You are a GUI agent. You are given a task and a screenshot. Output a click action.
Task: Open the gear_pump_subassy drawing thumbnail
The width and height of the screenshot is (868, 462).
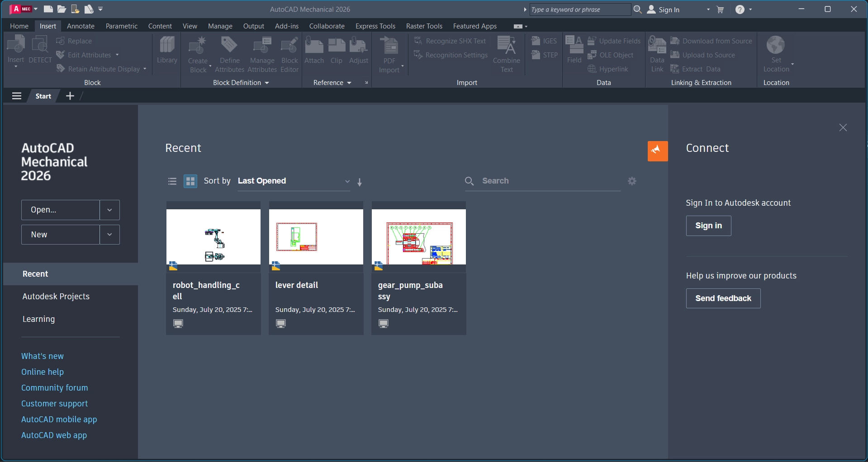click(418, 237)
